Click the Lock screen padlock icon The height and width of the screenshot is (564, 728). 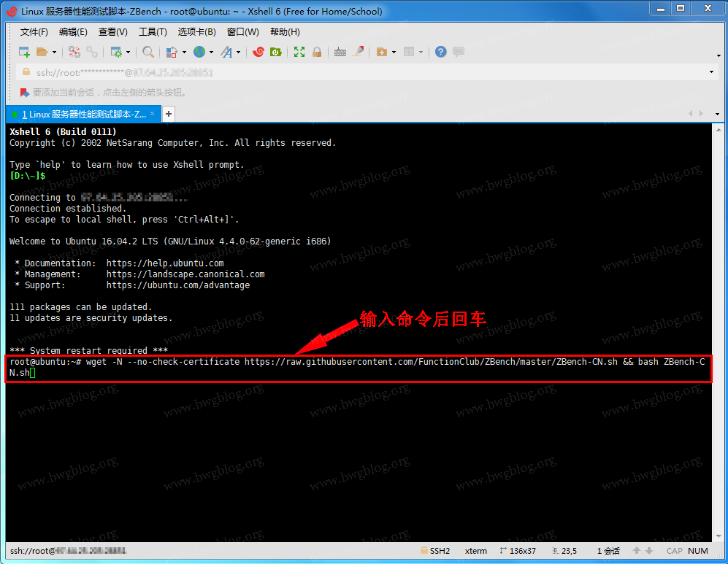click(317, 52)
